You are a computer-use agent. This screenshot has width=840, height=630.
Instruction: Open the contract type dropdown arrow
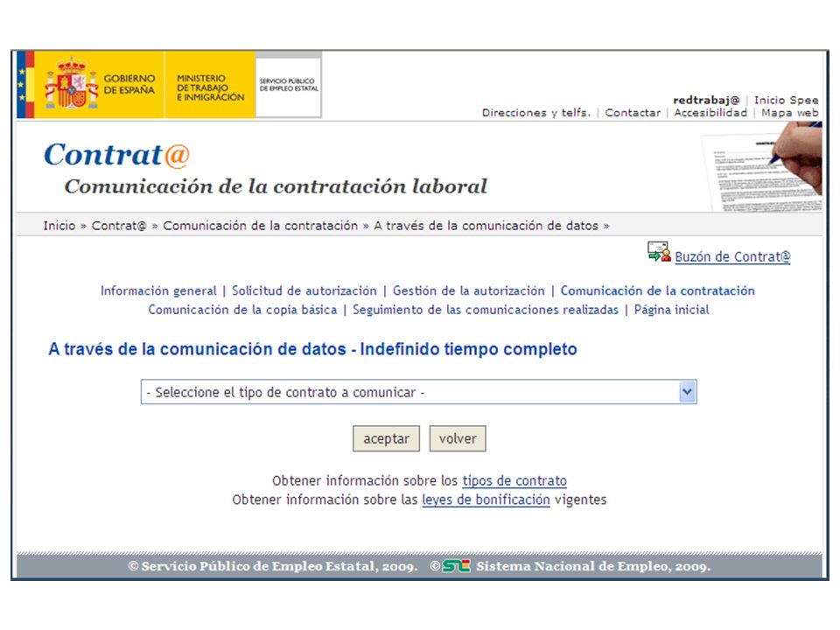click(x=687, y=392)
